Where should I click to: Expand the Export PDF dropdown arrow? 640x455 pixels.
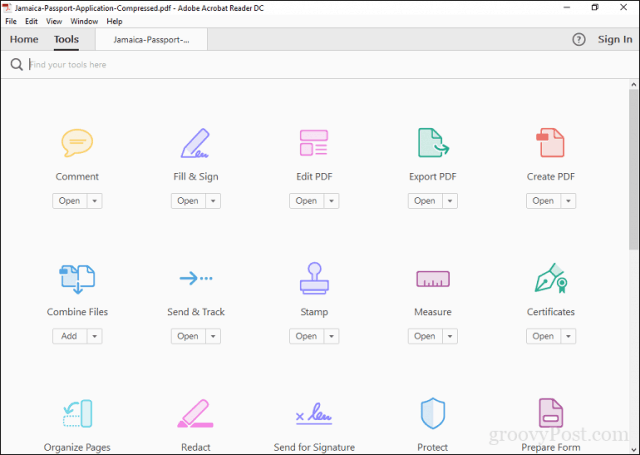(450, 201)
